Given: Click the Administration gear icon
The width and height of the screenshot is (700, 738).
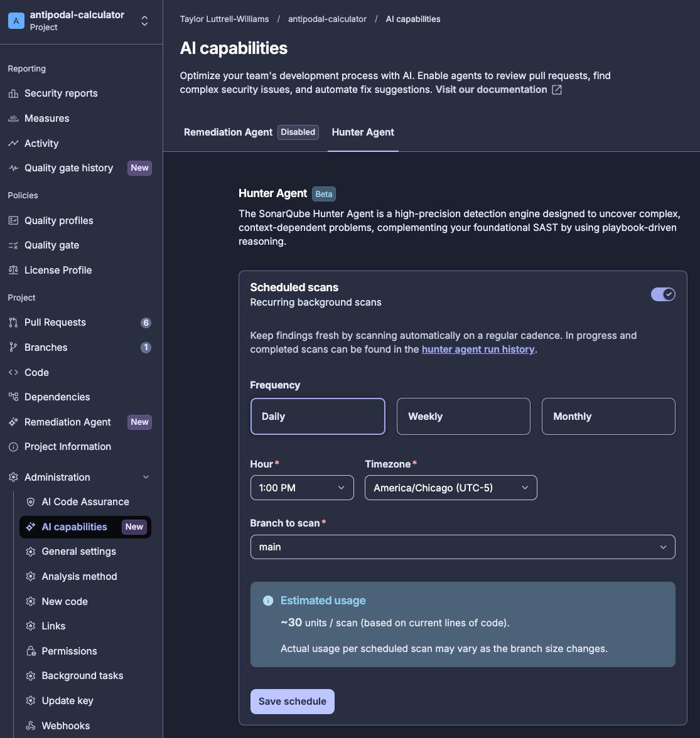Looking at the screenshot, I should [x=13, y=477].
